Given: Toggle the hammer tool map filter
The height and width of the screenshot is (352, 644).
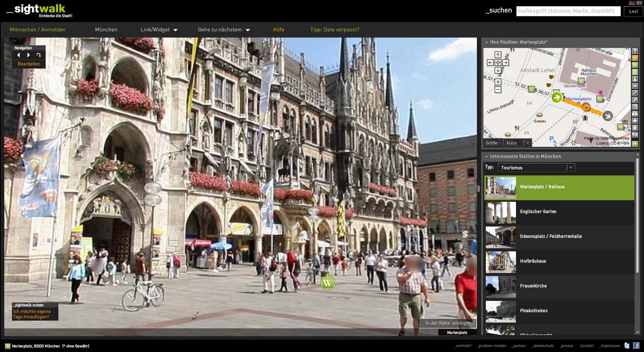Looking at the screenshot, I should pos(635,93).
